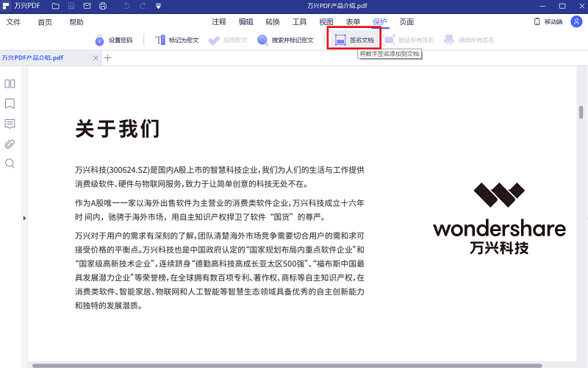
Task: Open the page thumbnails panel
Action: click(10, 84)
